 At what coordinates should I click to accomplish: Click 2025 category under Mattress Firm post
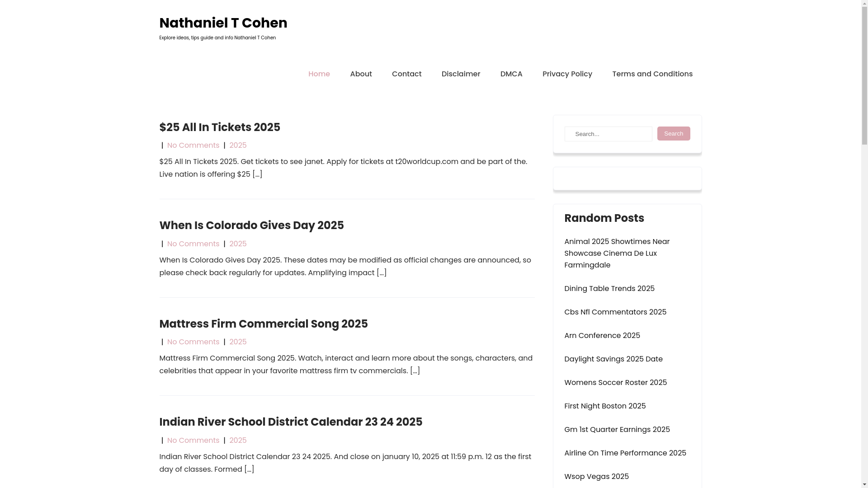point(238,342)
